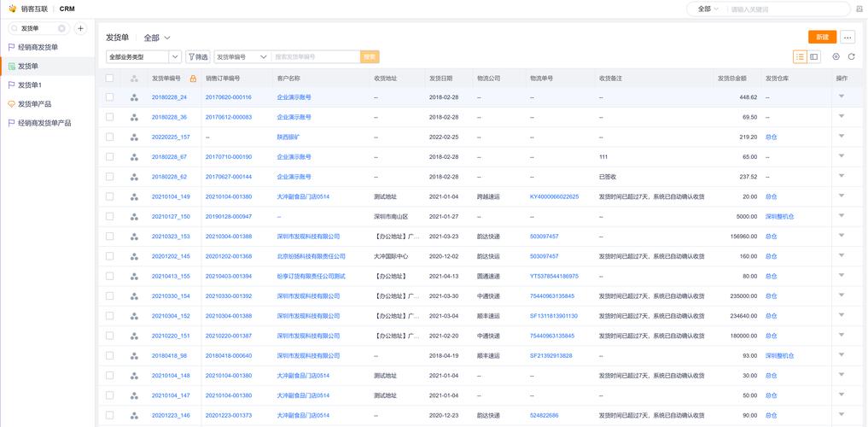The width and height of the screenshot is (868, 427).
Task: Open delivery note link 20210104_149
Action: (171, 196)
